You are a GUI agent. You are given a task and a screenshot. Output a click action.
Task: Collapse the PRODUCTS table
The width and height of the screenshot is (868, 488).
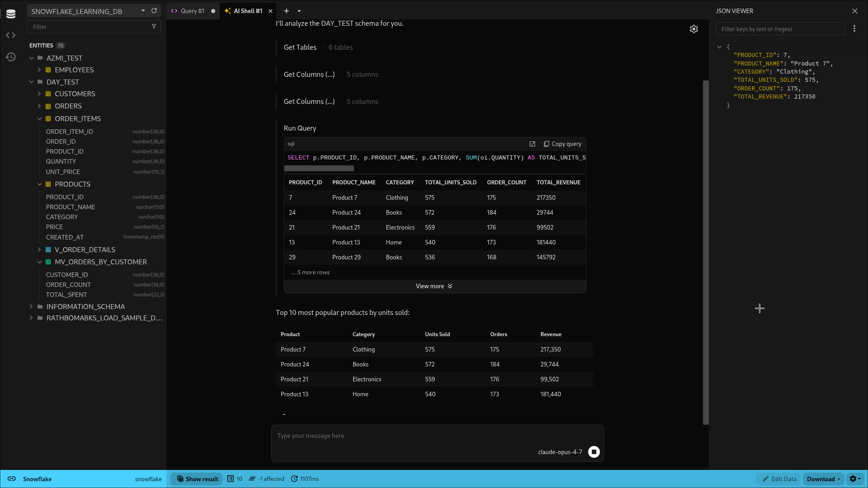coord(39,184)
